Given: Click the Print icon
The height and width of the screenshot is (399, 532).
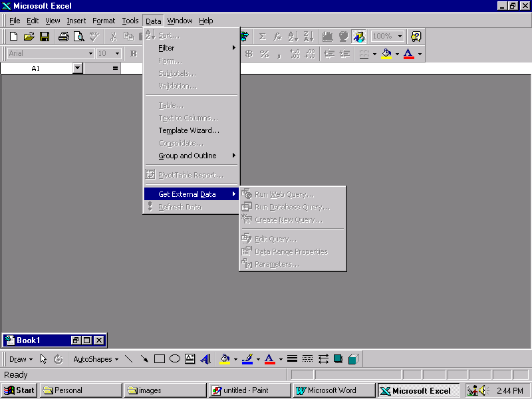Looking at the screenshot, I should coord(63,37).
